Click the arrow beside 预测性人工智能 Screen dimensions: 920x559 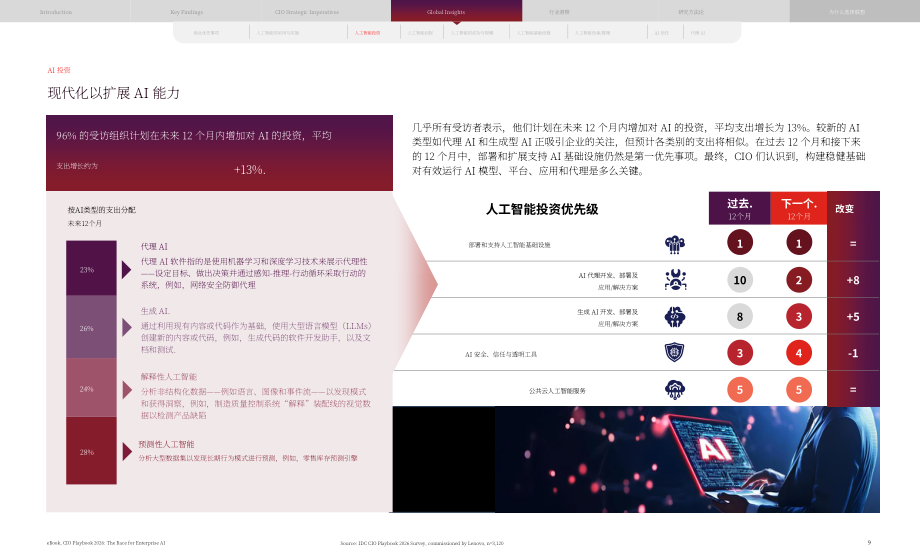coord(126,452)
